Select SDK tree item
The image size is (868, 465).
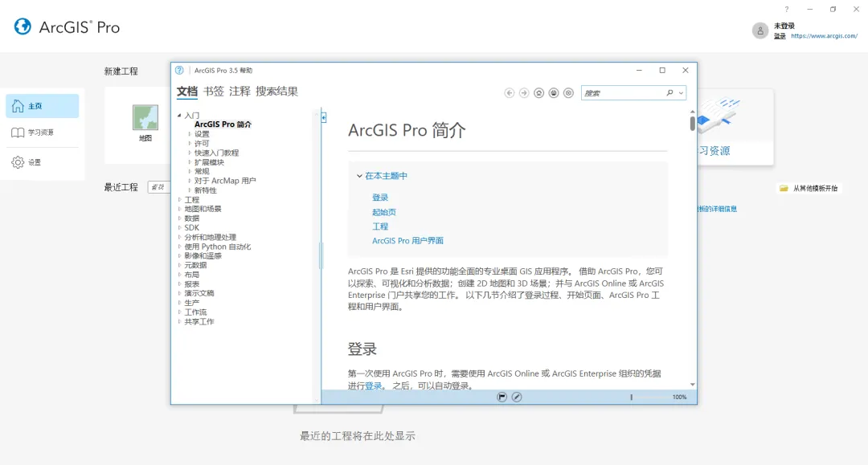coord(191,228)
